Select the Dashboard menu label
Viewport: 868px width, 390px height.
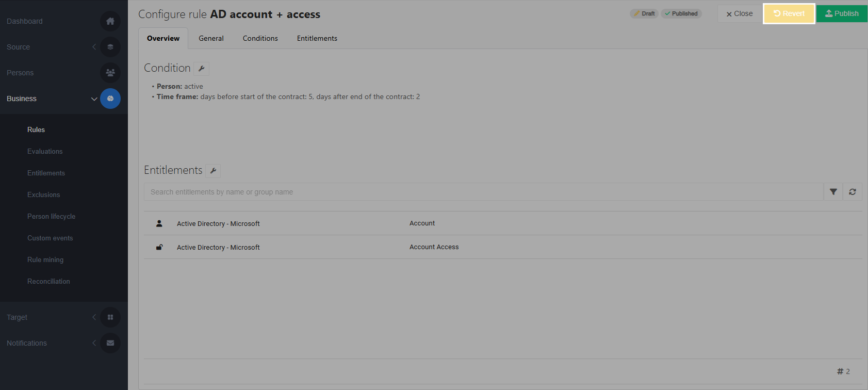[x=25, y=21]
